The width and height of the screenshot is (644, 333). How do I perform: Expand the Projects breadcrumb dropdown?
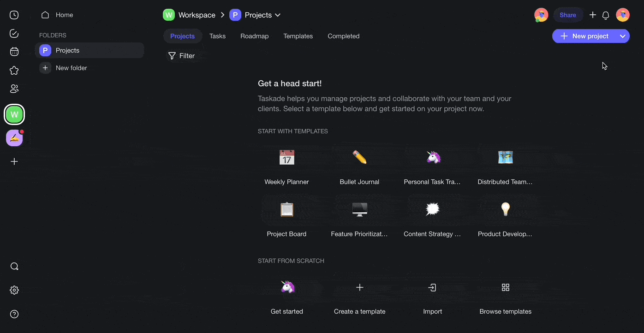(278, 15)
